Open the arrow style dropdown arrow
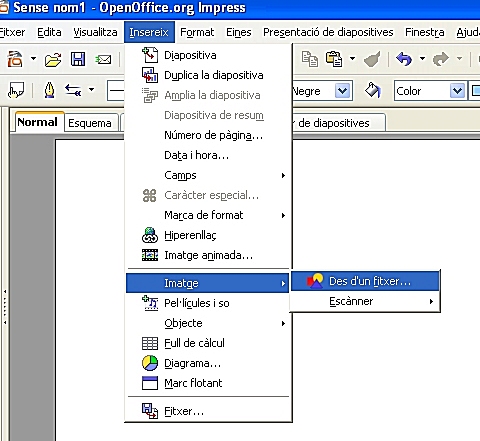480x441 pixels. [91, 89]
